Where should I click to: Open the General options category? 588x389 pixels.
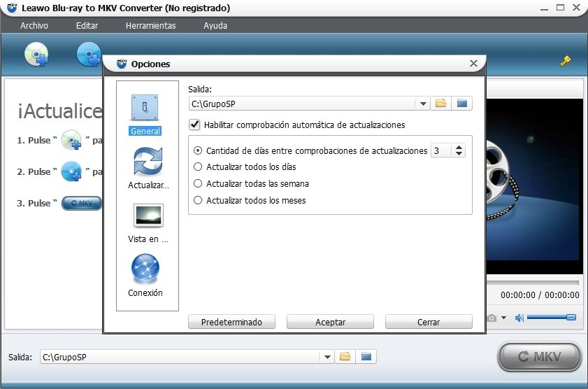pos(145,115)
